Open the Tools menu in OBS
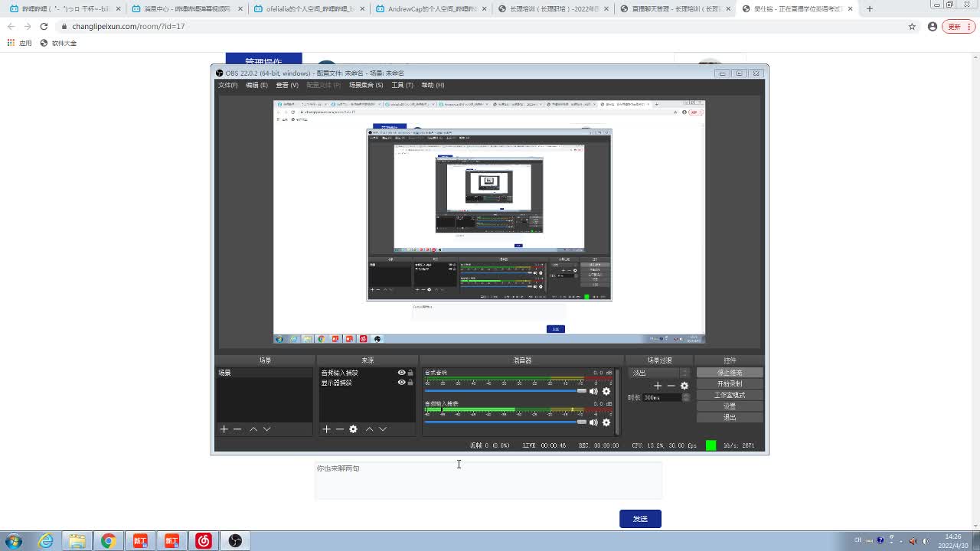Image resolution: width=980 pixels, height=551 pixels. pyautogui.click(x=402, y=85)
